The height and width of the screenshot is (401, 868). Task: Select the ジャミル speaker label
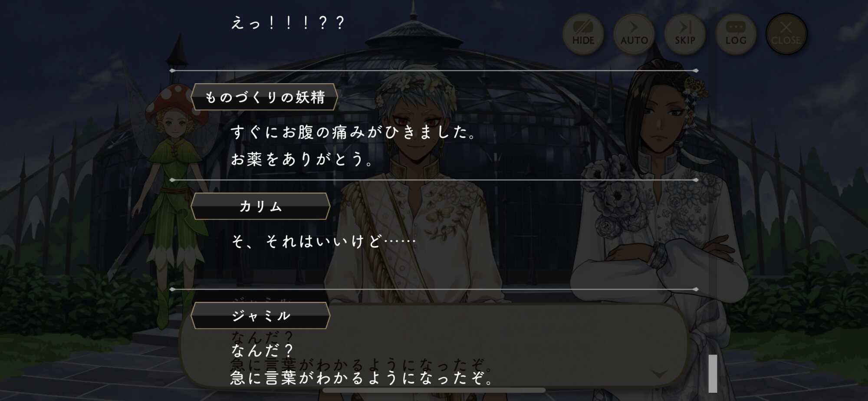coord(260,316)
